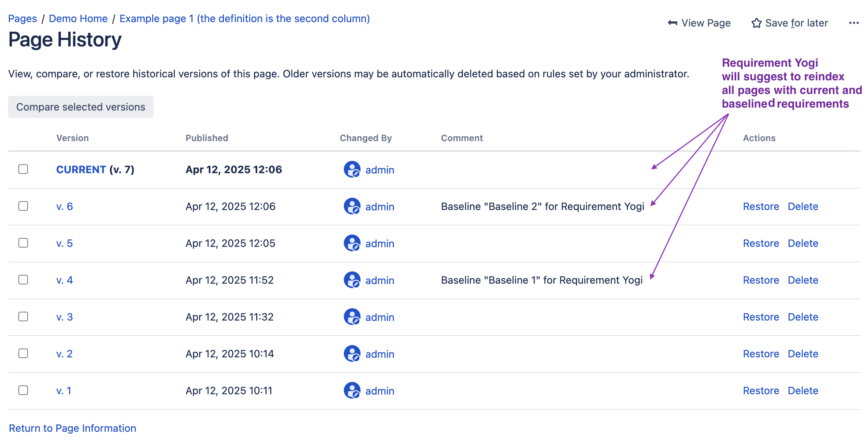
Task: Click admin's avatar on the CURRENT row
Action: (x=352, y=170)
